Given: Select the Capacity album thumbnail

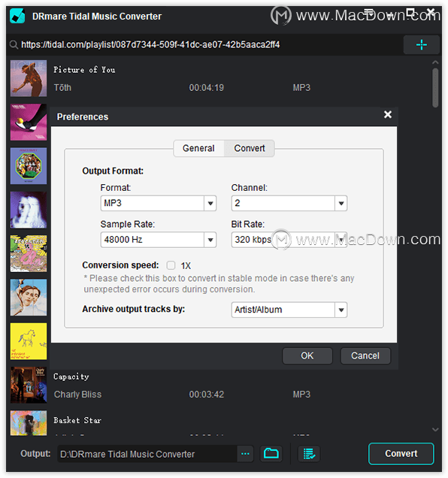Looking at the screenshot, I should (x=29, y=385).
